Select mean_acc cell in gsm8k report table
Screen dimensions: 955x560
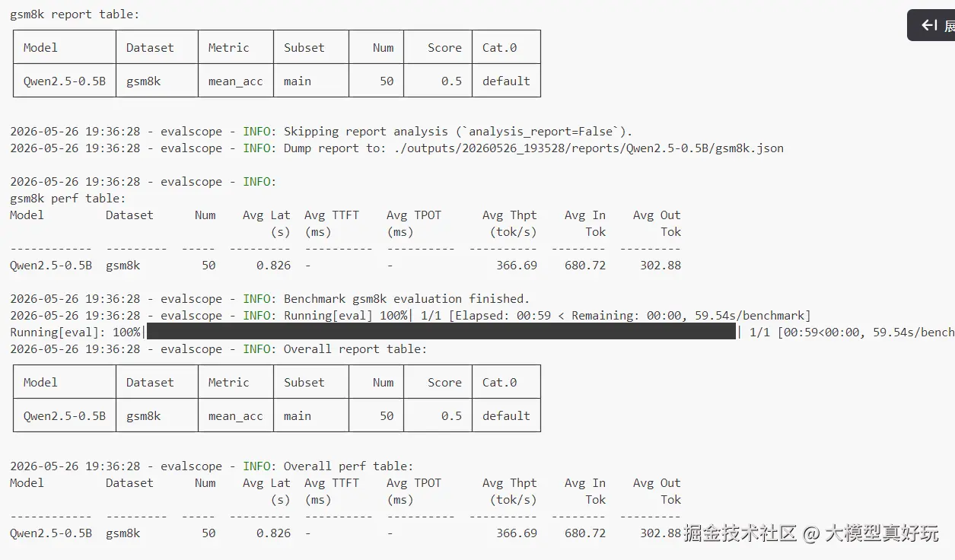click(x=235, y=81)
